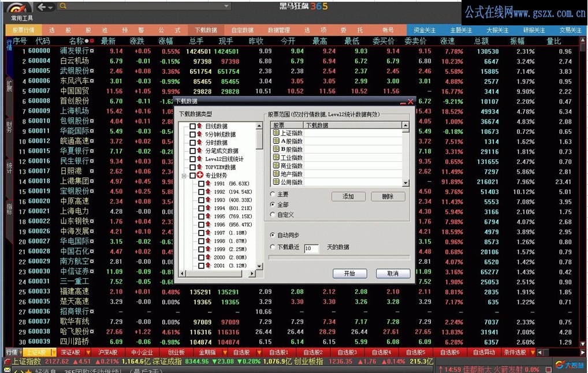Click the S icon for 地产指数
The height and width of the screenshot is (373, 588).
[276, 174]
